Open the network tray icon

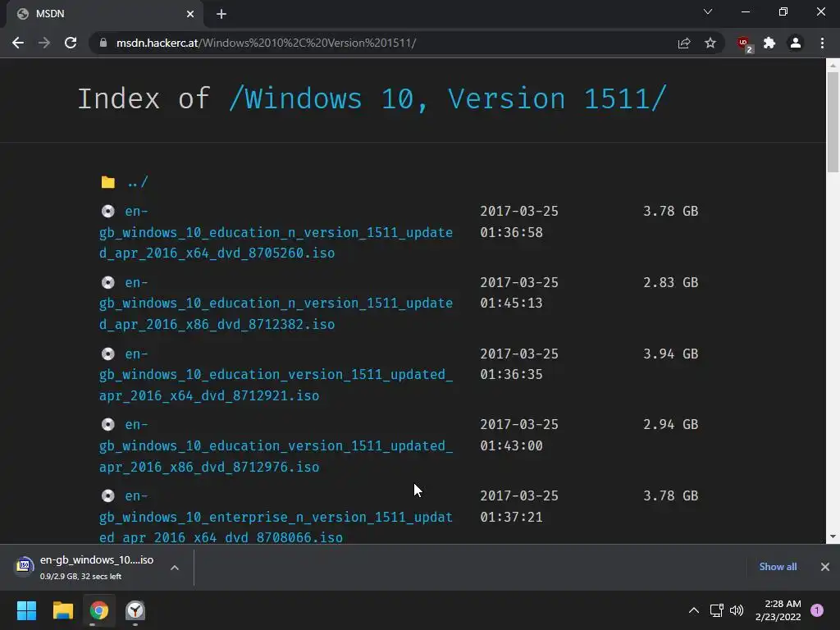[716, 610]
